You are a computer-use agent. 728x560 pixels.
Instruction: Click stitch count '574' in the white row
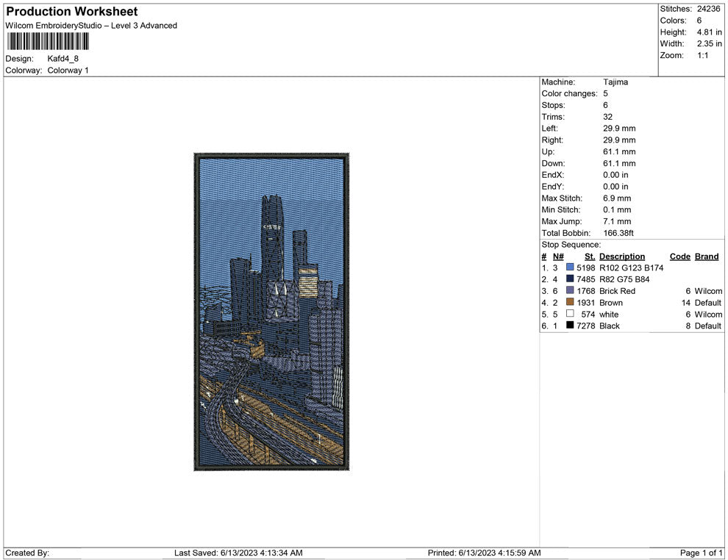tap(588, 314)
